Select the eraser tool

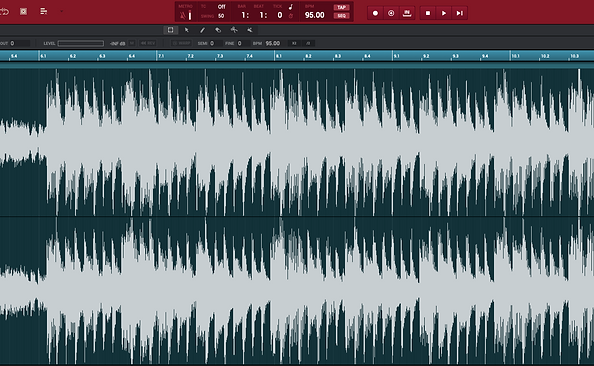(218, 30)
